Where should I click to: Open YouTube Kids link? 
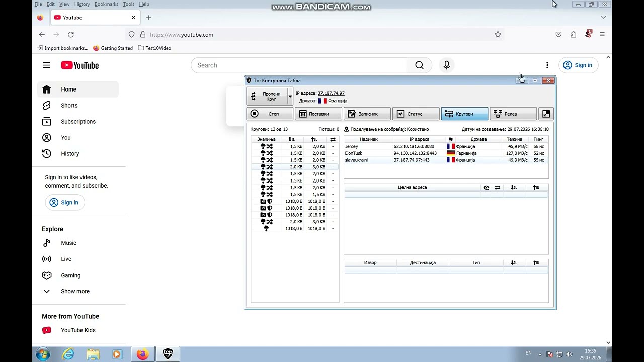coord(78,330)
